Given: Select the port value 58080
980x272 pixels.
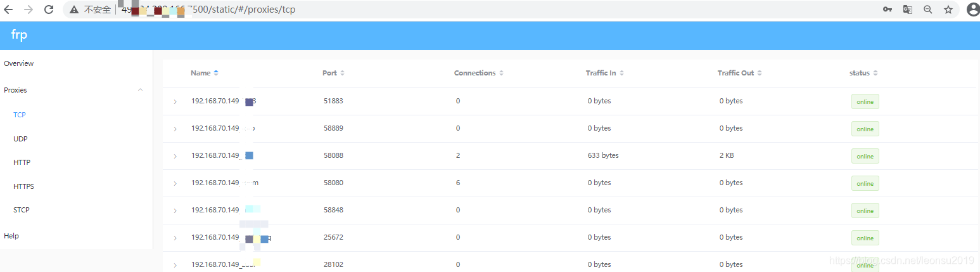Looking at the screenshot, I should pyautogui.click(x=333, y=183).
